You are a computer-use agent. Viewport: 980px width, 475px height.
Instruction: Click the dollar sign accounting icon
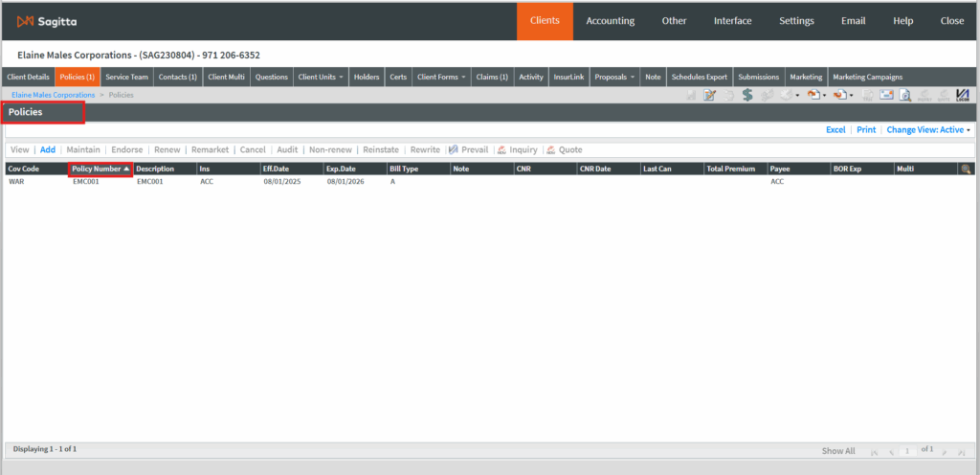point(746,95)
